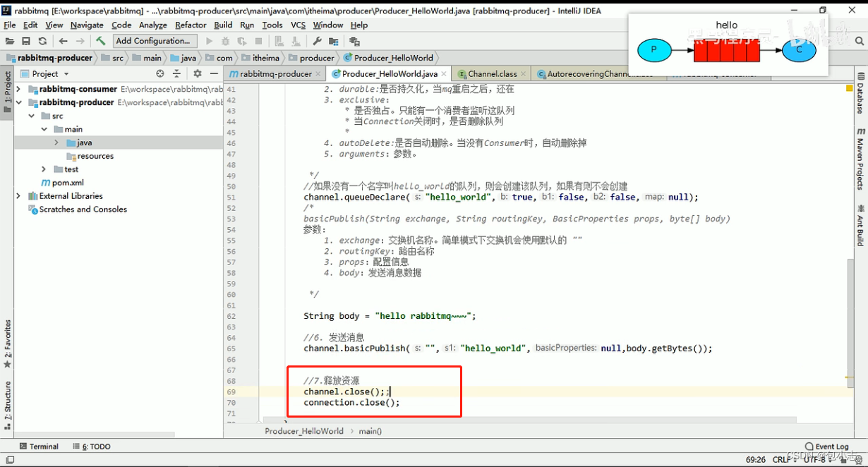The image size is (868, 467).
Task: Click the Open folder toolbar icon
Action: (x=10, y=42)
